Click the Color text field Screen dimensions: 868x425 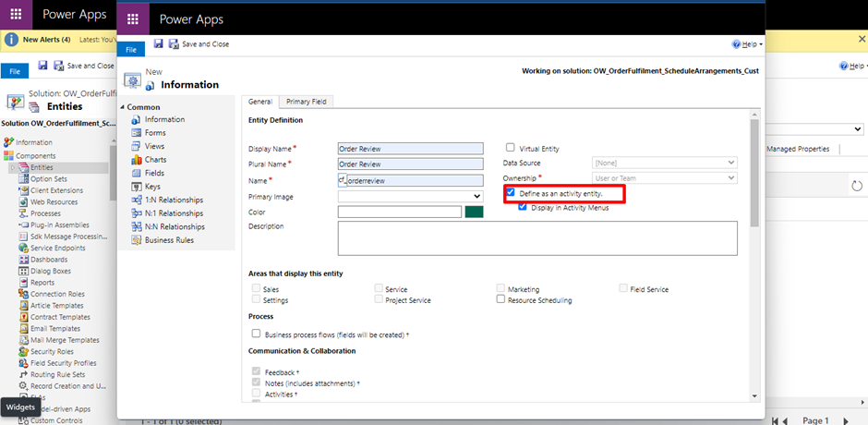pyautogui.click(x=400, y=212)
